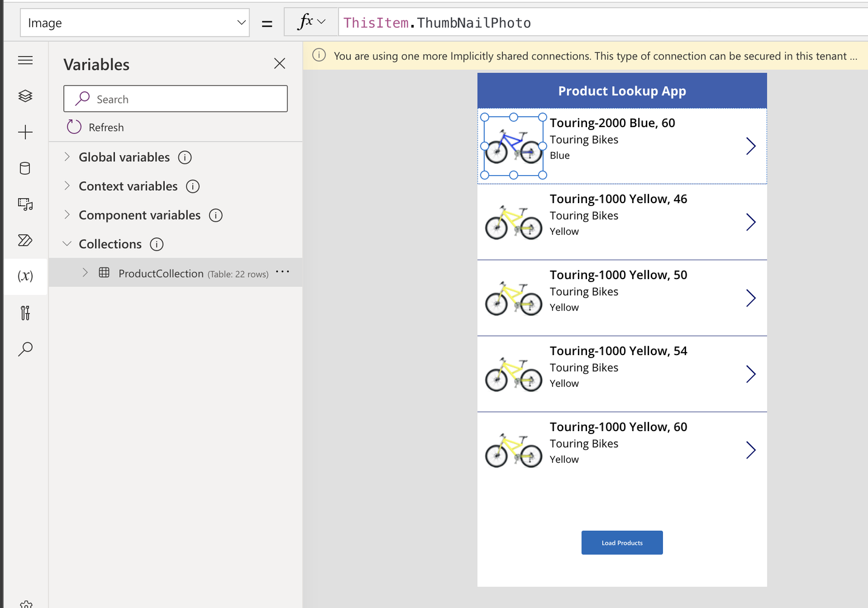Viewport: 868px width, 608px height.
Task: Open the Tree view layers icon
Action: click(25, 96)
